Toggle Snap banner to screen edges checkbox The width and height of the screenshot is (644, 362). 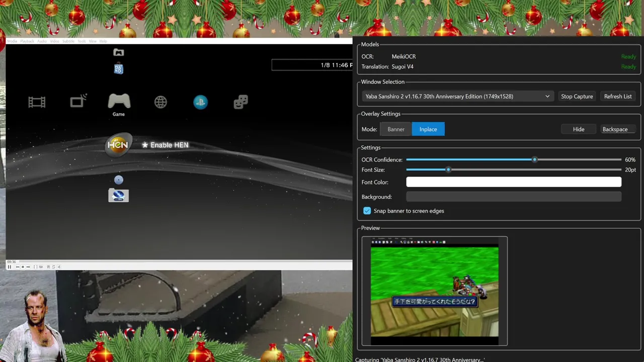click(367, 211)
